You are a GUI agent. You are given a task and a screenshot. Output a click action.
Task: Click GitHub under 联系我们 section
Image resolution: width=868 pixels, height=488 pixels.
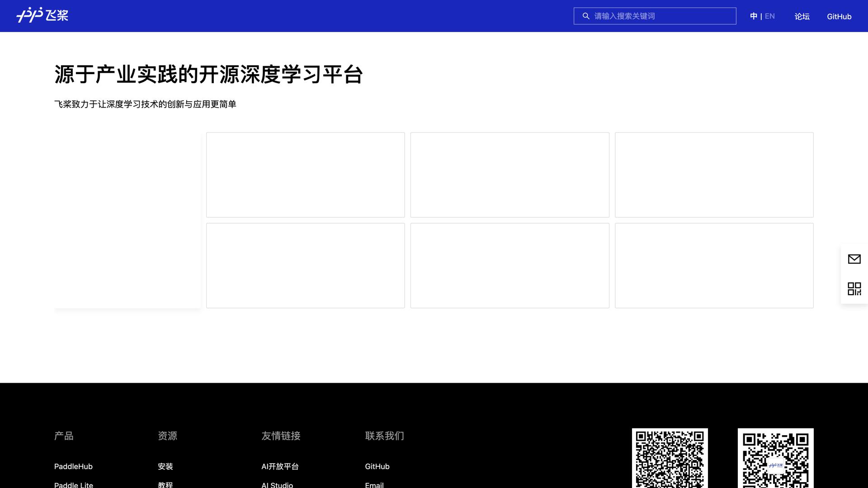tap(377, 466)
